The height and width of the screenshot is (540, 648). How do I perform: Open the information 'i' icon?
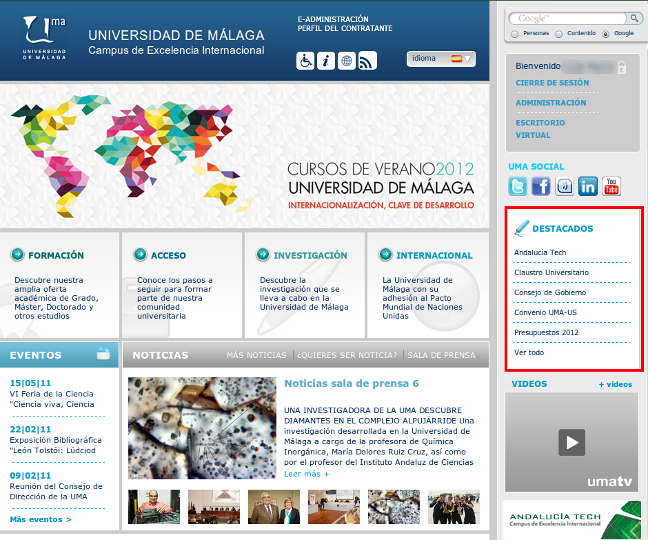click(x=326, y=61)
